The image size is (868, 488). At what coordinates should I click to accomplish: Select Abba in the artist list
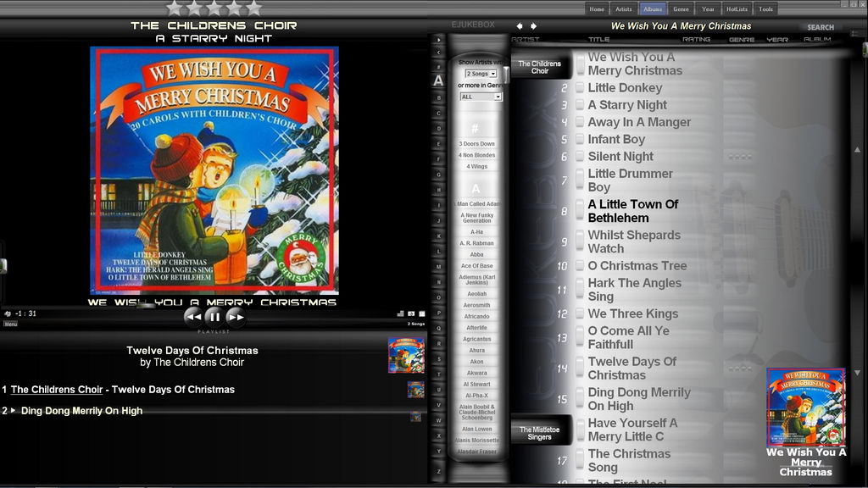click(x=476, y=254)
